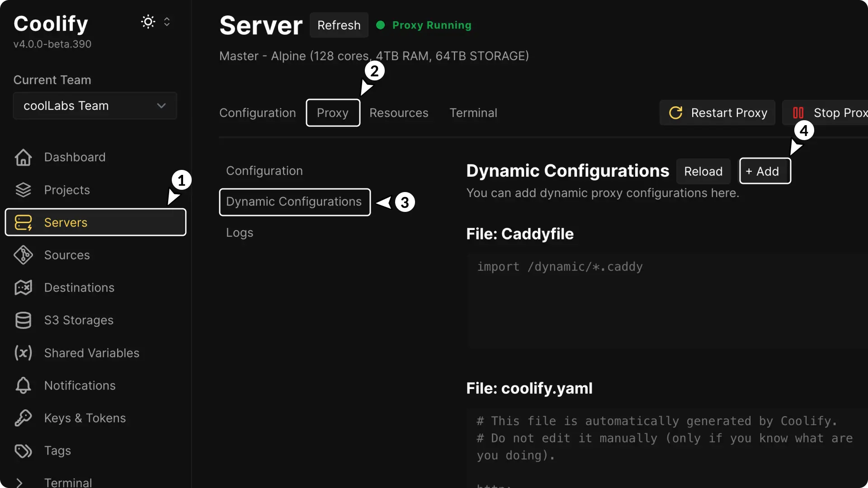The width and height of the screenshot is (868, 488).
Task: Open proxy Logs submenu item
Action: [240, 233]
